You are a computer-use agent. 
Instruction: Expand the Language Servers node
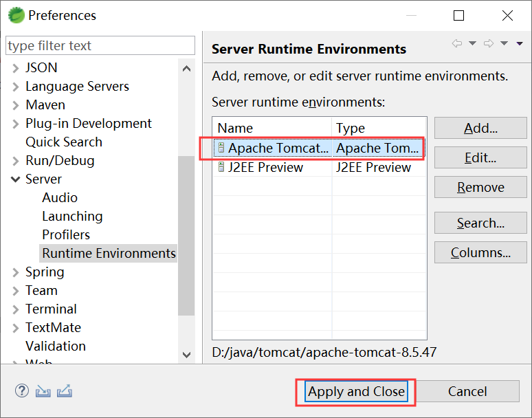tap(16, 87)
